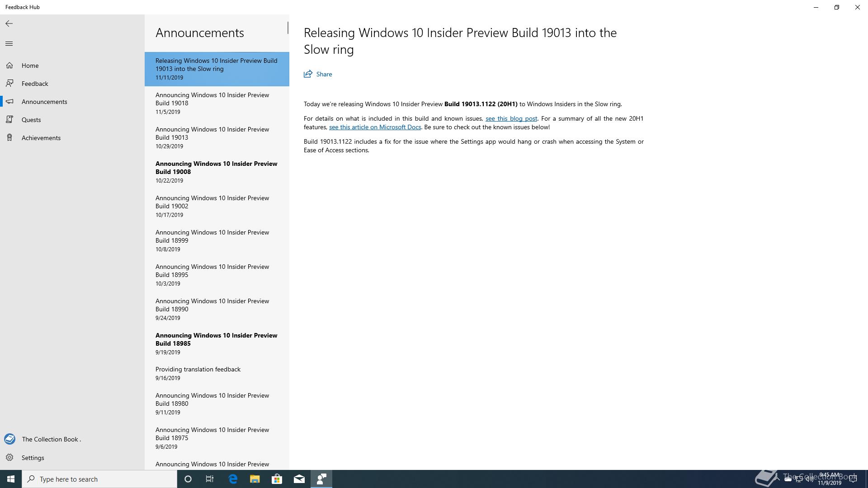
Task: Click the announcements list scrollbar thumb
Action: click(288, 28)
